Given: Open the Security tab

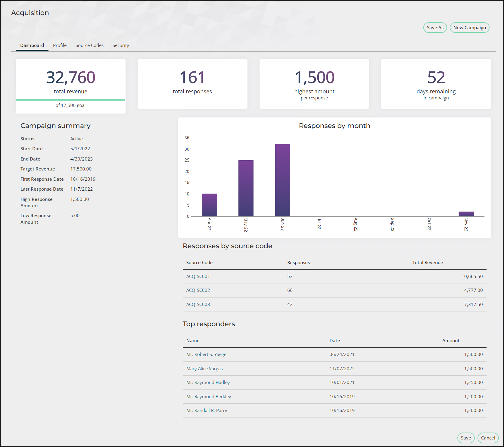Looking at the screenshot, I should point(121,45).
